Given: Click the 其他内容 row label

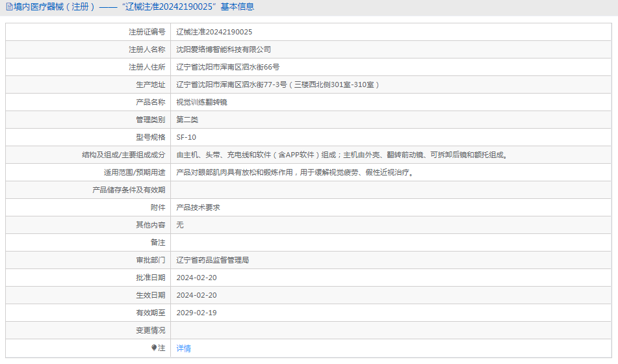Looking at the screenshot, I should point(151,225).
